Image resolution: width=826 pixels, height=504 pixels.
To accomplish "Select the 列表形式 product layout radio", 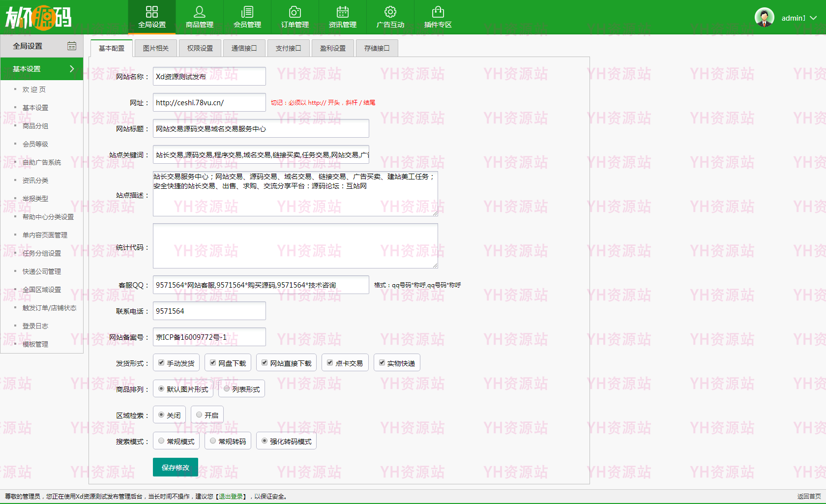I will (227, 389).
